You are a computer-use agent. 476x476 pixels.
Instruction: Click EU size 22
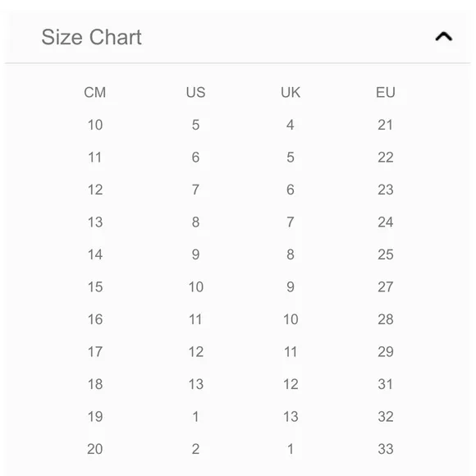coord(386,158)
